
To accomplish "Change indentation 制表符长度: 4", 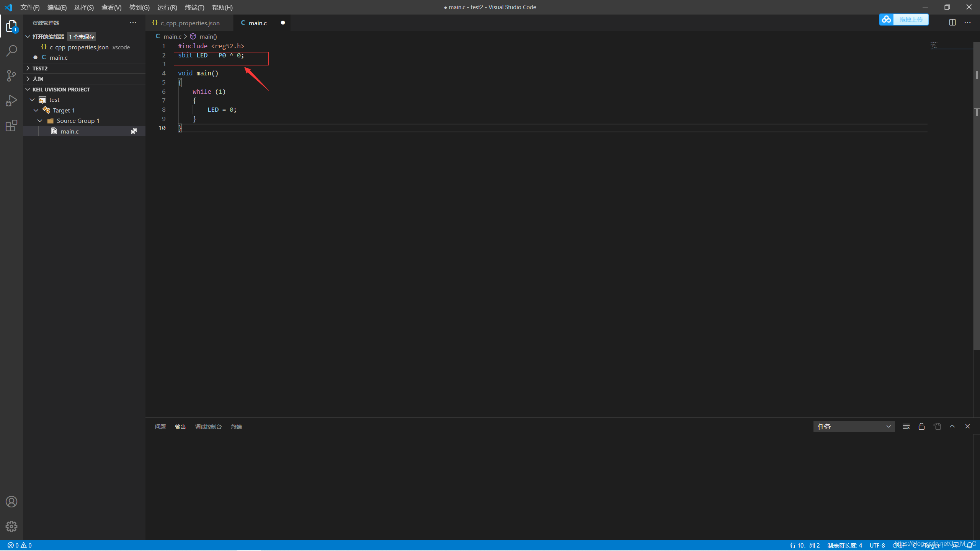I will (x=844, y=545).
